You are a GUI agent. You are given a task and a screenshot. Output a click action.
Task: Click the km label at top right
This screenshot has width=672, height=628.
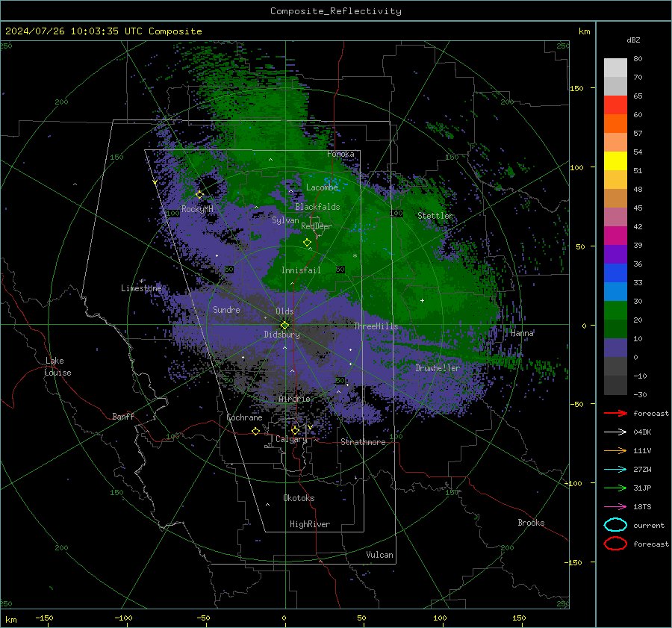pos(584,31)
